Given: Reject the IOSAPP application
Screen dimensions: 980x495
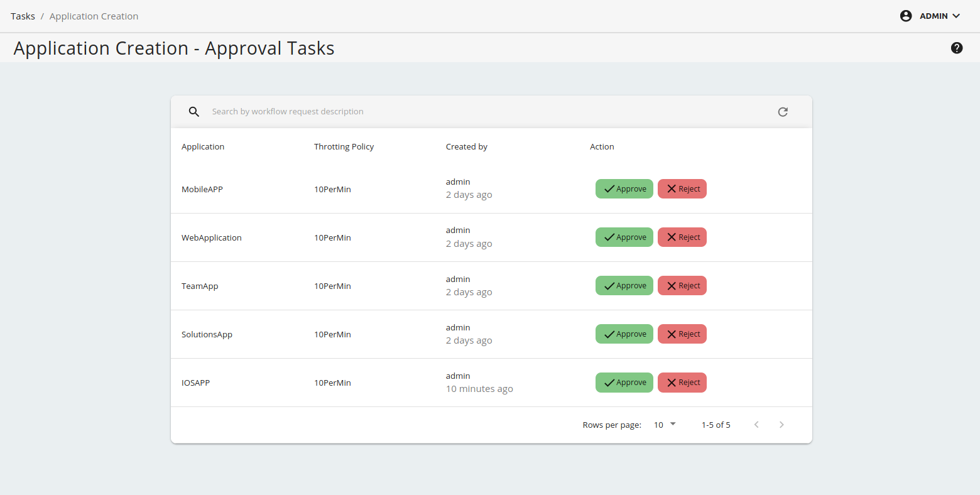Looking at the screenshot, I should click(682, 383).
